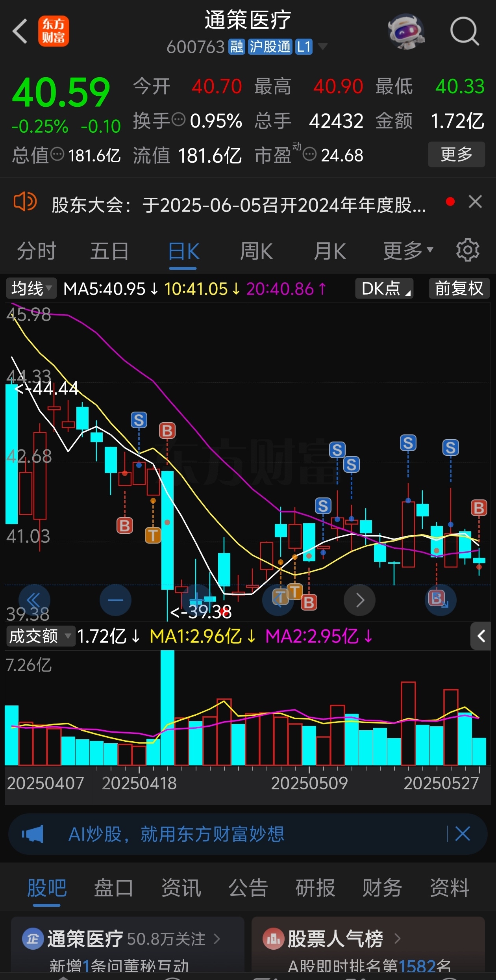Open 均线 indicator dropdown
This screenshot has height=980, width=496.
pyautogui.click(x=31, y=288)
